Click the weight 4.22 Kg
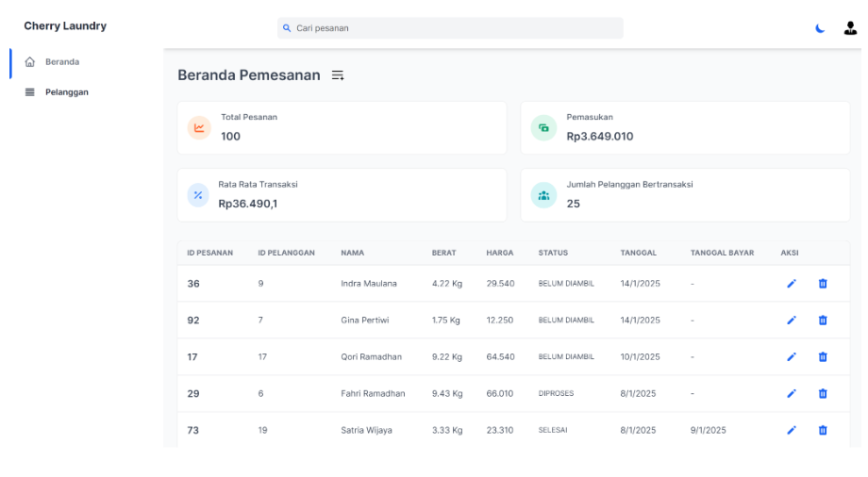The height and width of the screenshot is (477, 868). click(x=446, y=284)
